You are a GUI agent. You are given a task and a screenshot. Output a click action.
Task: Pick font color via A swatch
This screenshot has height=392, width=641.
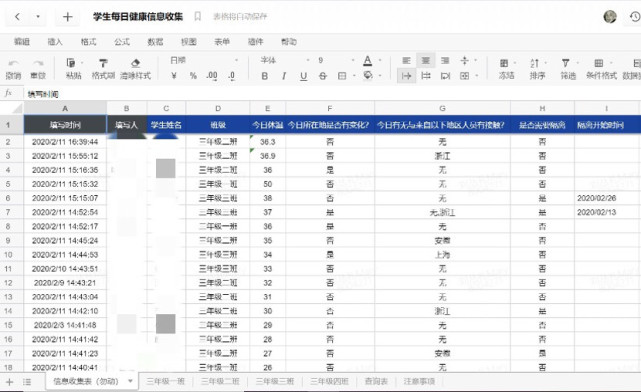click(x=368, y=61)
